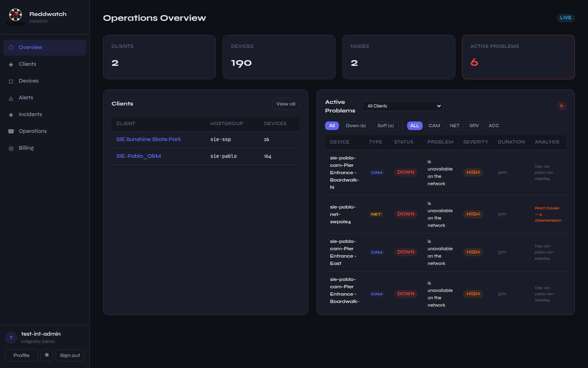The height and width of the screenshot is (368, 588).
Task: Open the Devices section
Action: [x=45, y=81]
